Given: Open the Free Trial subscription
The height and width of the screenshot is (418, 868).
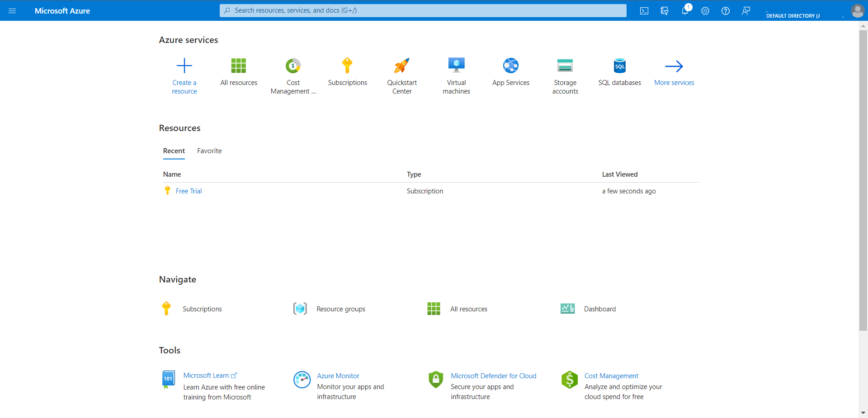Looking at the screenshot, I should point(189,191).
